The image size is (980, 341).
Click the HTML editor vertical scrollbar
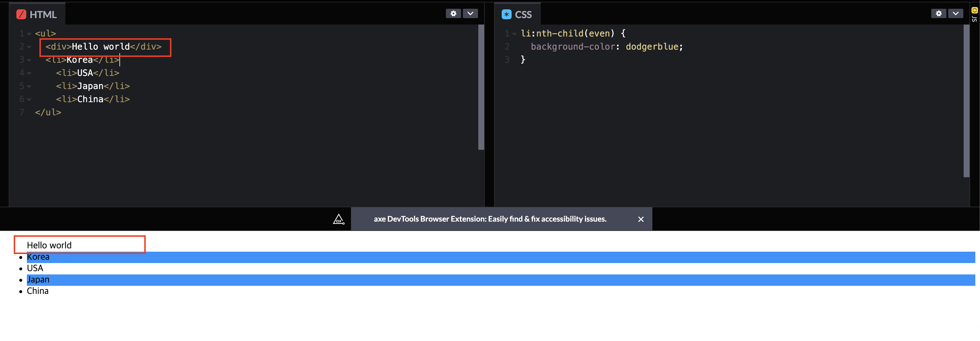tap(481, 87)
